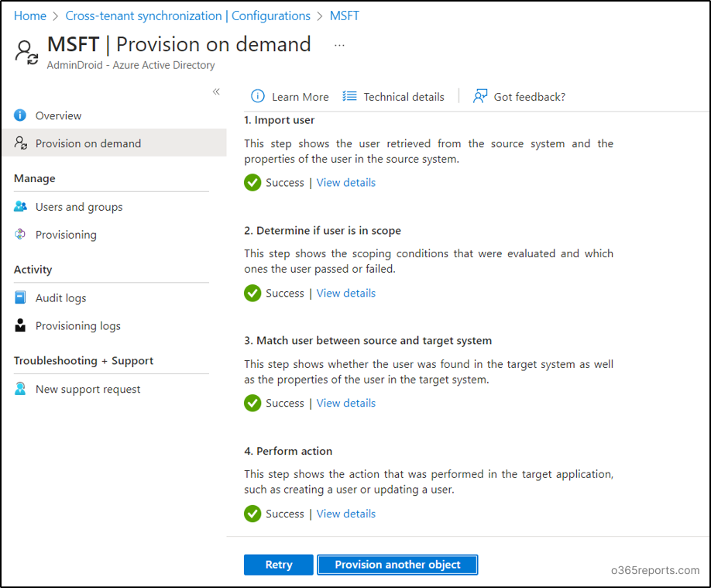
Task: Select the Users and groups sidebar icon
Action: click(x=21, y=207)
